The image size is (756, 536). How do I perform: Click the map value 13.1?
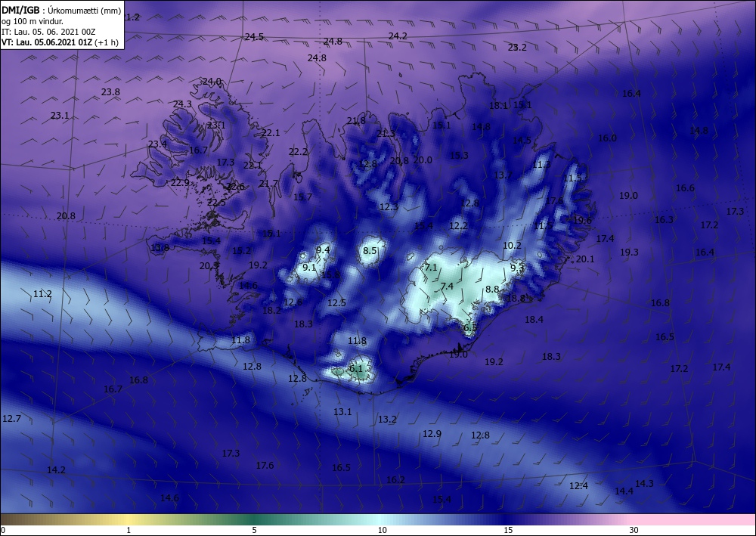coord(342,412)
